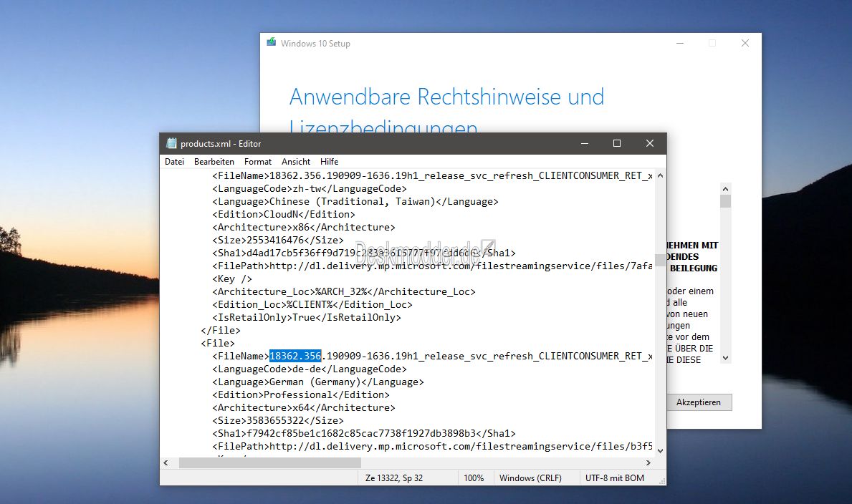
Task: Click Editor vertical scrollbar down arrow
Action: (x=660, y=451)
